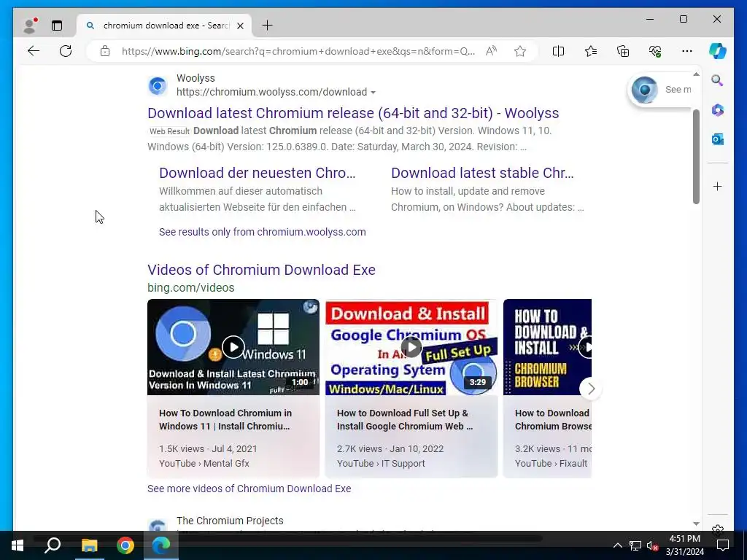Close the chromium download exe tab
Image resolution: width=747 pixels, height=560 pixels.
[x=241, y=26]
